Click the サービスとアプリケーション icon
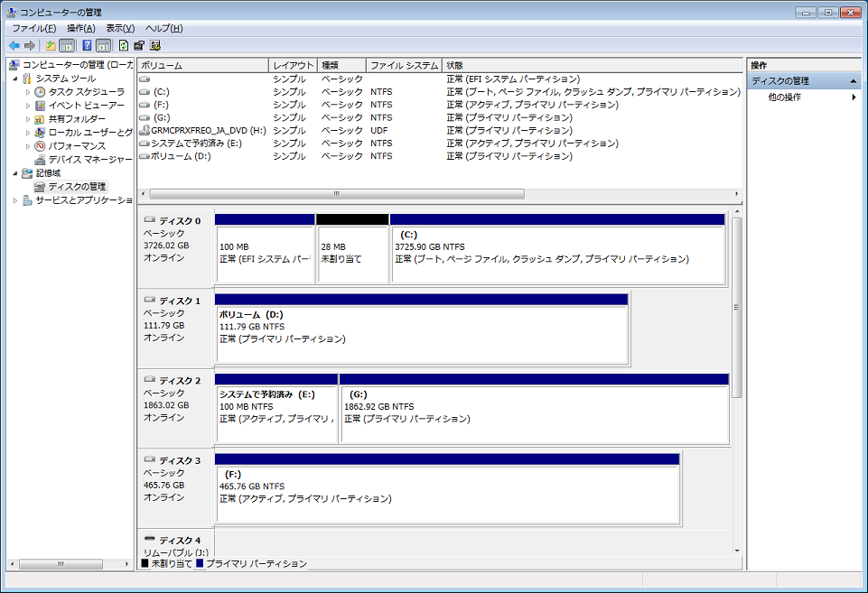This screenshot has width=868, height=593. pyautogui.click(x=27, y=200)
